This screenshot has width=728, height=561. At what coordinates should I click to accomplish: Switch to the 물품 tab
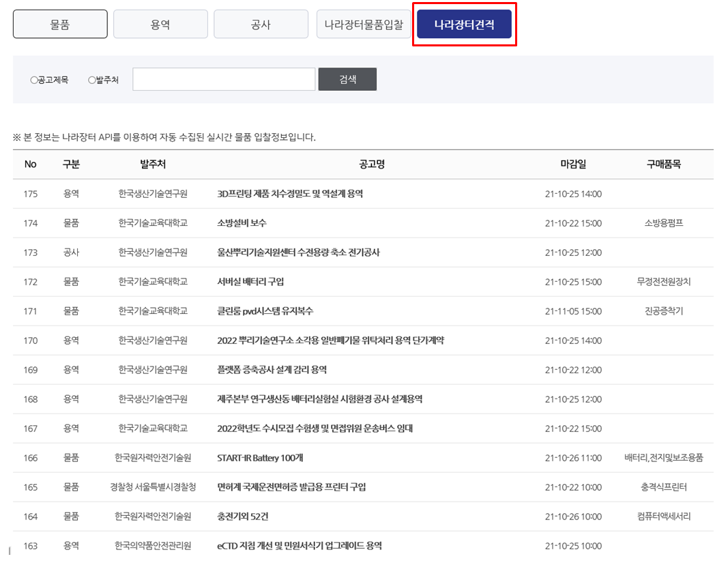click(60, 25)
